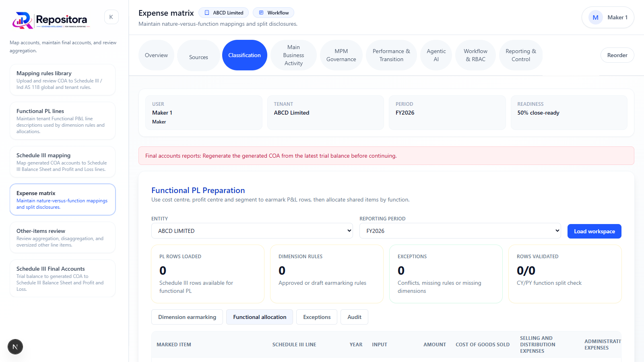Open Schedule III Final Accounts page
Screen dimensions: 644x362
[x=62, y=278]
